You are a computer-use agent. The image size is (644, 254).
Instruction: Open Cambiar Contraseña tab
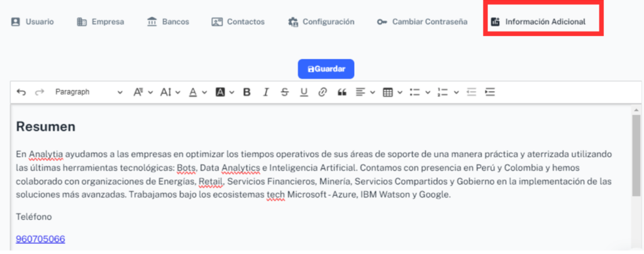click(422, 22)
